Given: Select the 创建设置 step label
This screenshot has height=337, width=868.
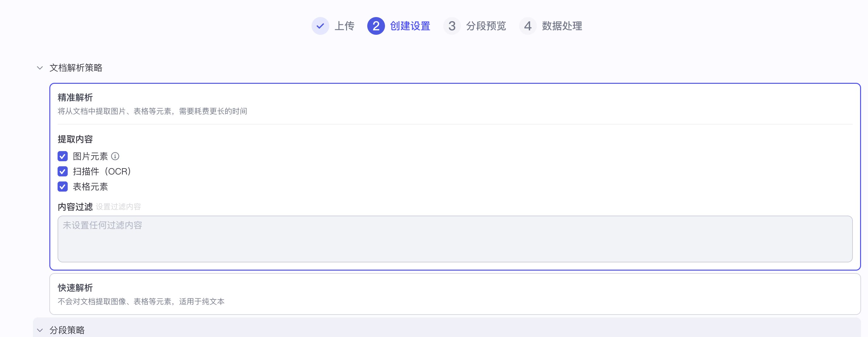Looking at the screenshot, I should [410, 26].
